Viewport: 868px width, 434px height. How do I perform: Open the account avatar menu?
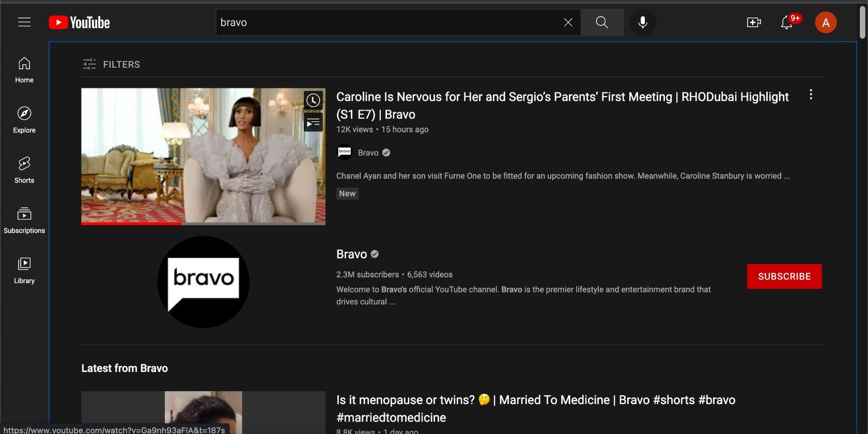click(826, 22)
